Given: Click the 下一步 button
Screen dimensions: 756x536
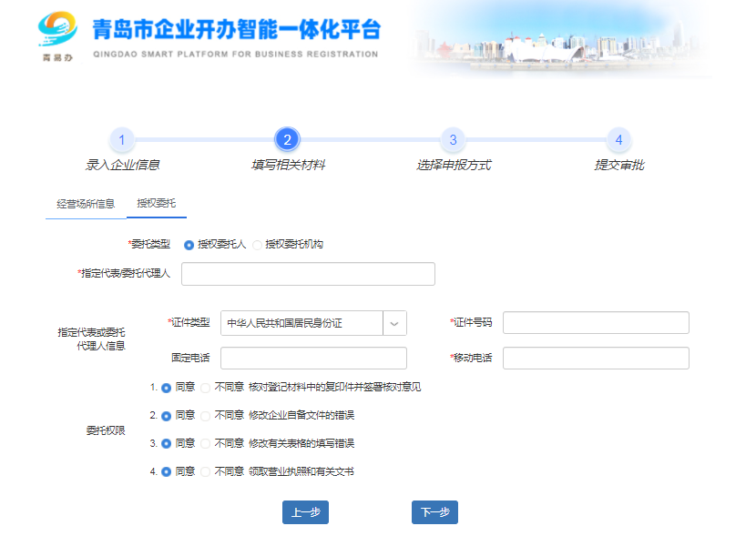Looking at the screenshot, I should pos(435,512).
